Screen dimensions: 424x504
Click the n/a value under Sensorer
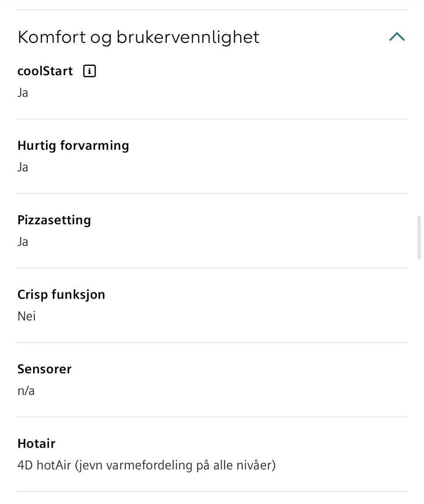(x=26, y=391)
